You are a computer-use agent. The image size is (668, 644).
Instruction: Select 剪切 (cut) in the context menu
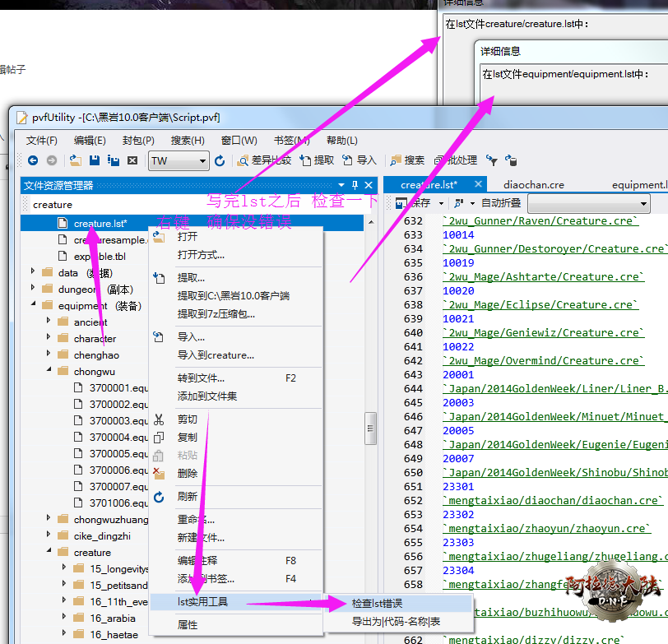188,419
